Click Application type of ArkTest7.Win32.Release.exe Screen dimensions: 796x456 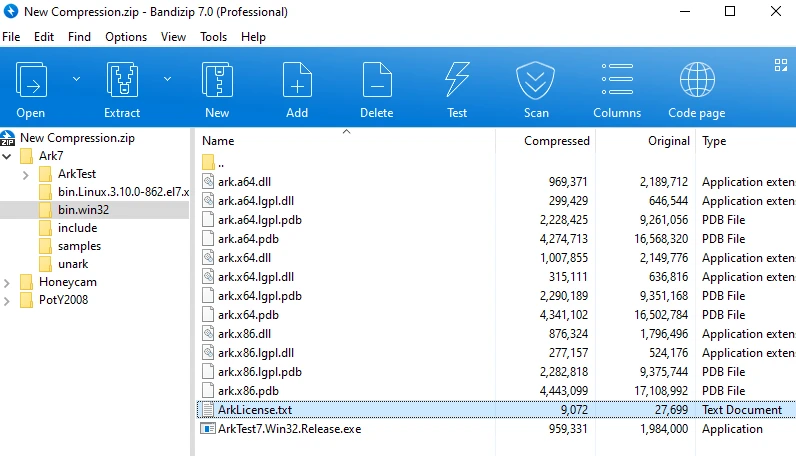[x=732, y=429]
